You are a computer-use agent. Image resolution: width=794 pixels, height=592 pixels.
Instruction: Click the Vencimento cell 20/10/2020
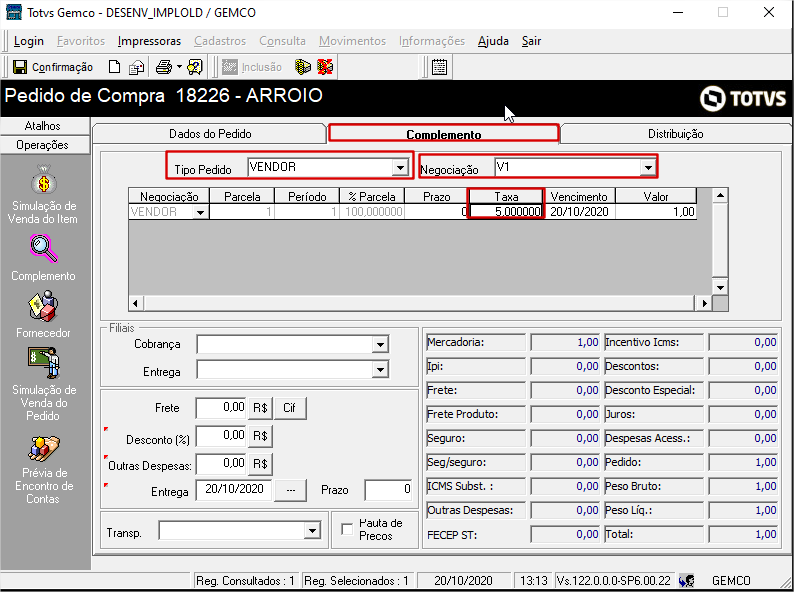tap(580, 212)
